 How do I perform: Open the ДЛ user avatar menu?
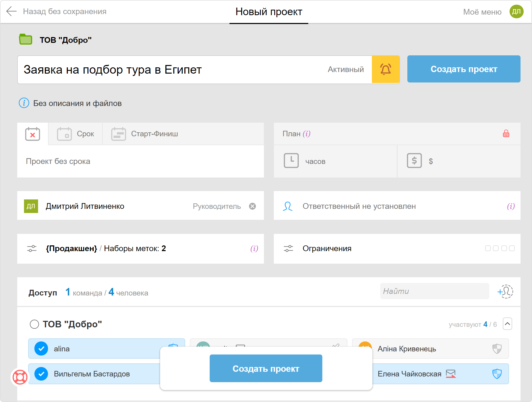516,11
